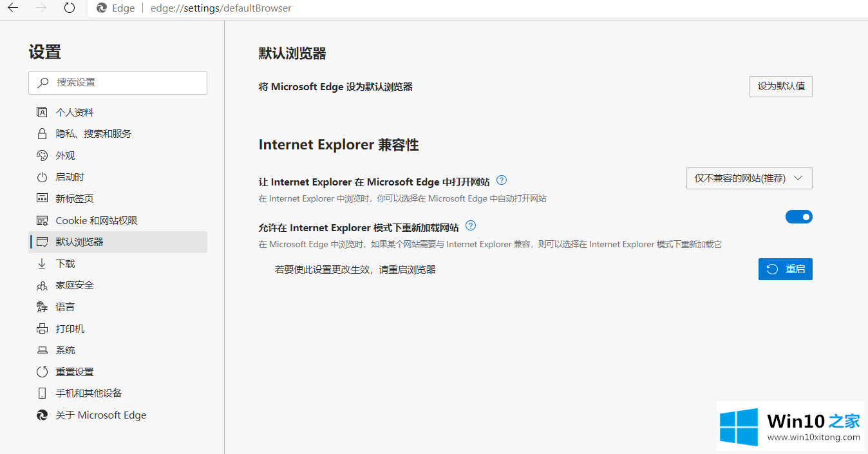Click the search magnifier icon in settings
Screen dimensions: 868x454
(x=43, y=82)
